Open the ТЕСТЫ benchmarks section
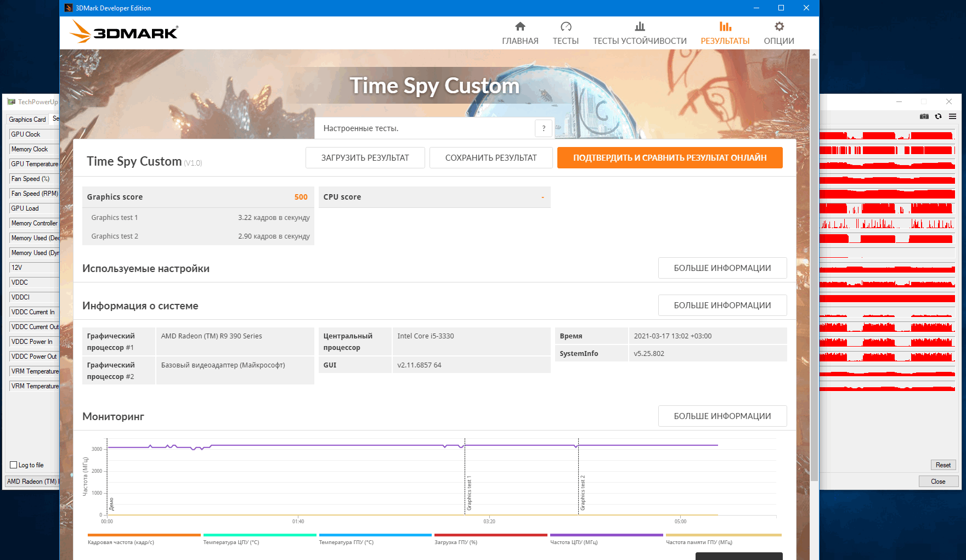The image size is (966, 560). click(566, 33)
